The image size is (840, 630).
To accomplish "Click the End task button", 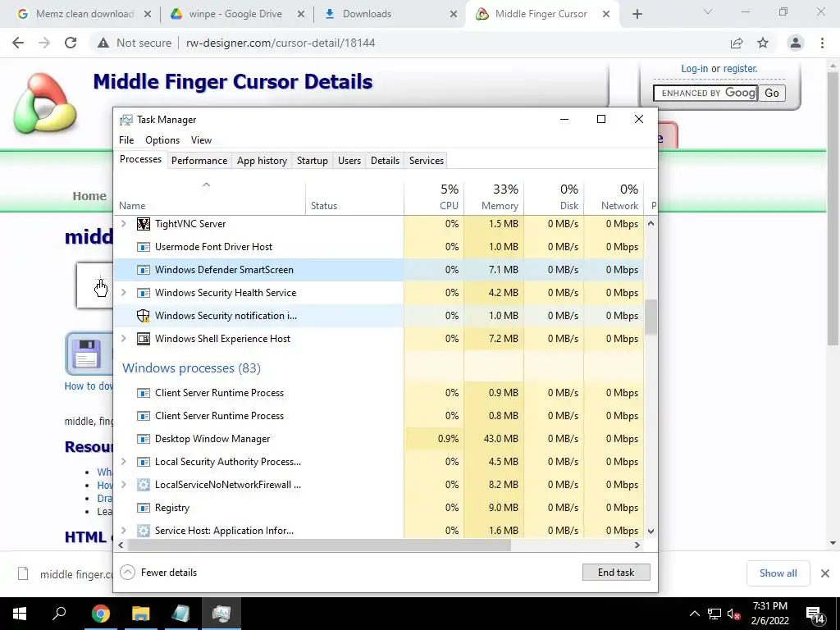I will pos(616,573).
